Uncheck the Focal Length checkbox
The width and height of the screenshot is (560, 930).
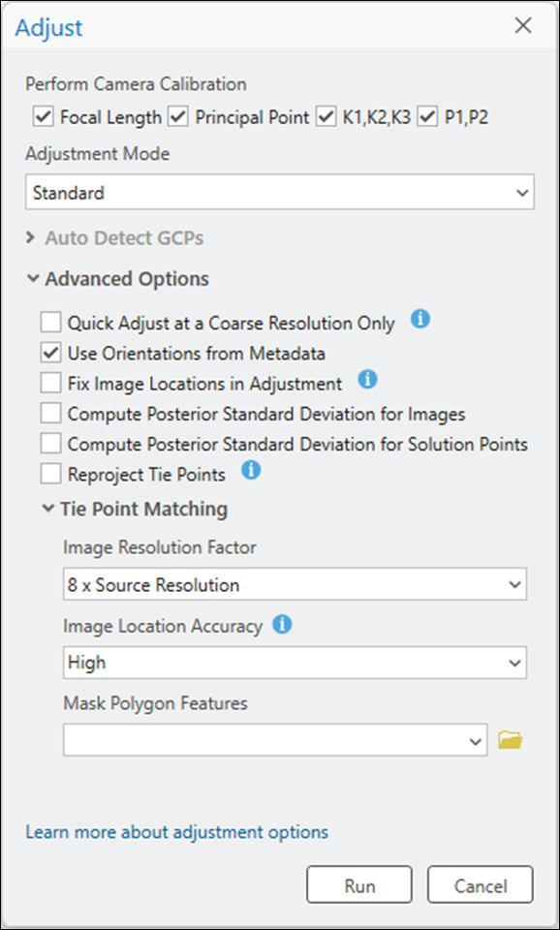click(44, 117)
